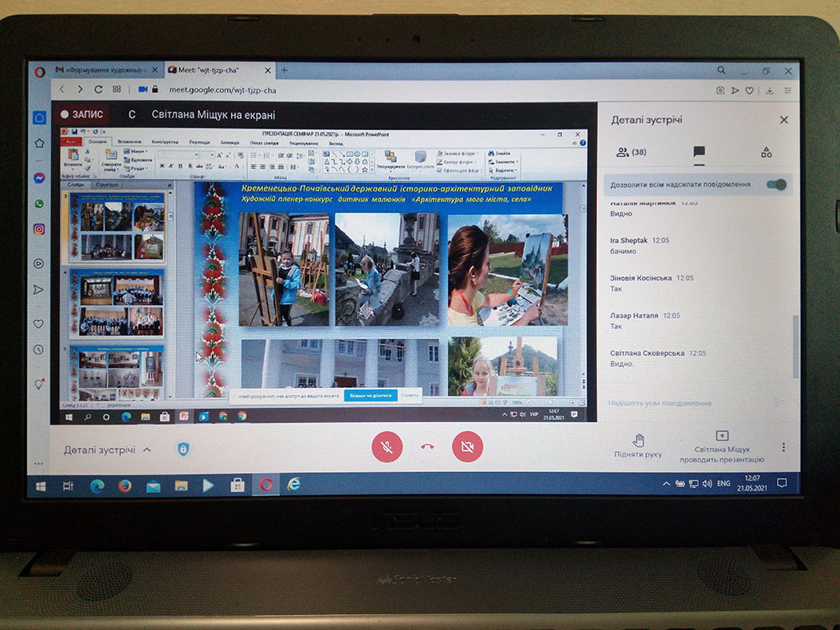Switch to chat tab in meeting details
The image size is (840, 630).
coord(699,152)
